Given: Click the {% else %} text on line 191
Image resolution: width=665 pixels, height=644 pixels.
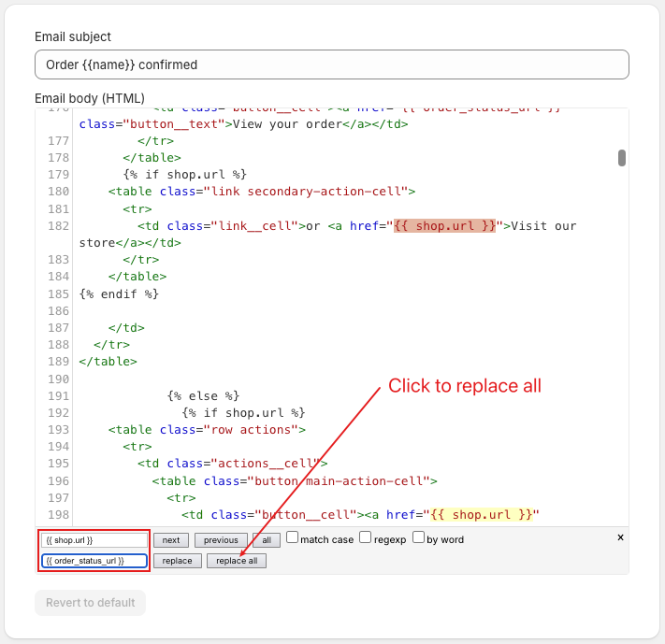Looking at the screenshot, I should (203, 396).
